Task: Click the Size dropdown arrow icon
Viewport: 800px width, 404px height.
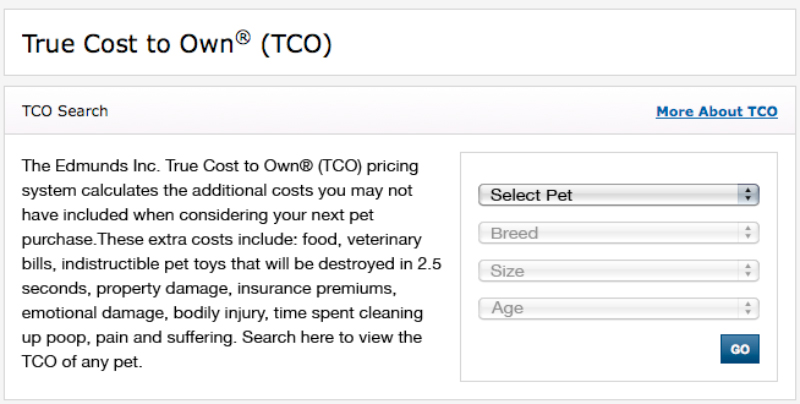Action: [748, 271]
